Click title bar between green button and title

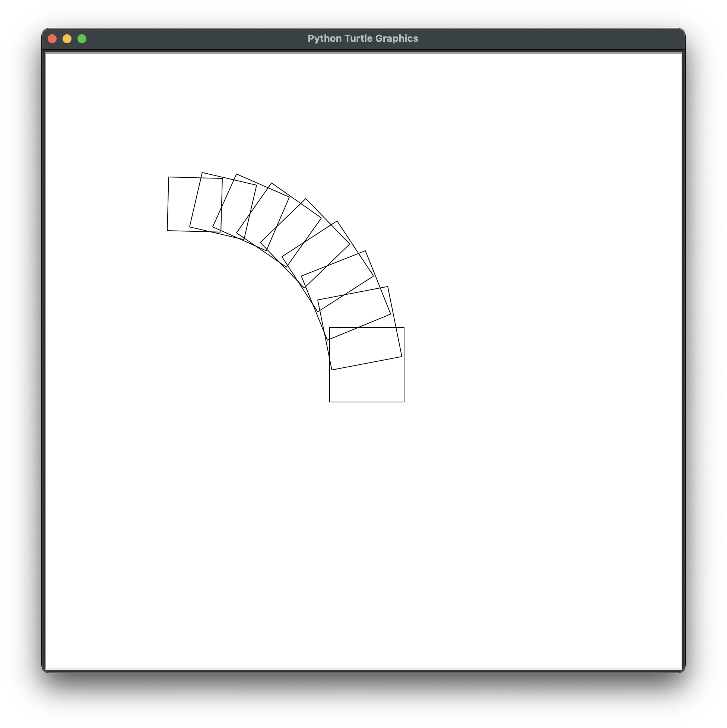(196, 38)
